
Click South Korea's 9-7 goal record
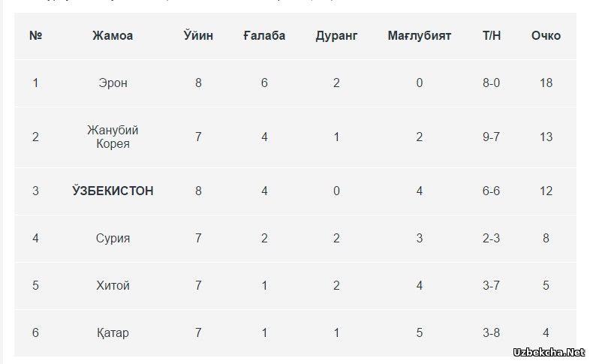[491, 137]
